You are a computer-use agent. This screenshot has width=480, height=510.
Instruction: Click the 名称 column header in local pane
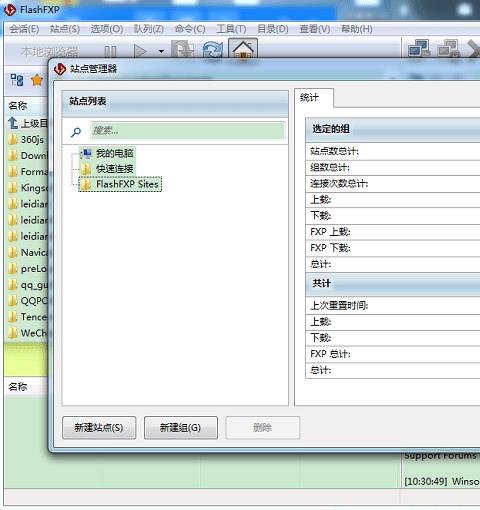(27, 106)
